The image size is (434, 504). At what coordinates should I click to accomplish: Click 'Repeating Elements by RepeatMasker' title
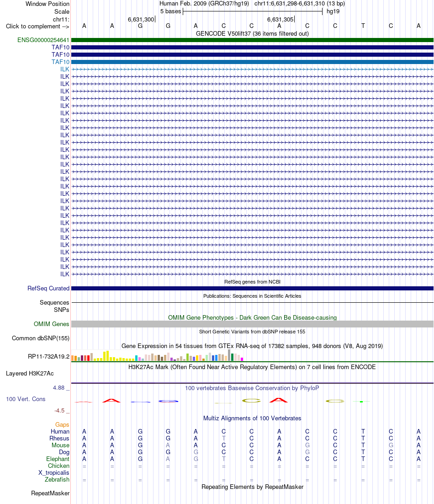click(252, 487)
